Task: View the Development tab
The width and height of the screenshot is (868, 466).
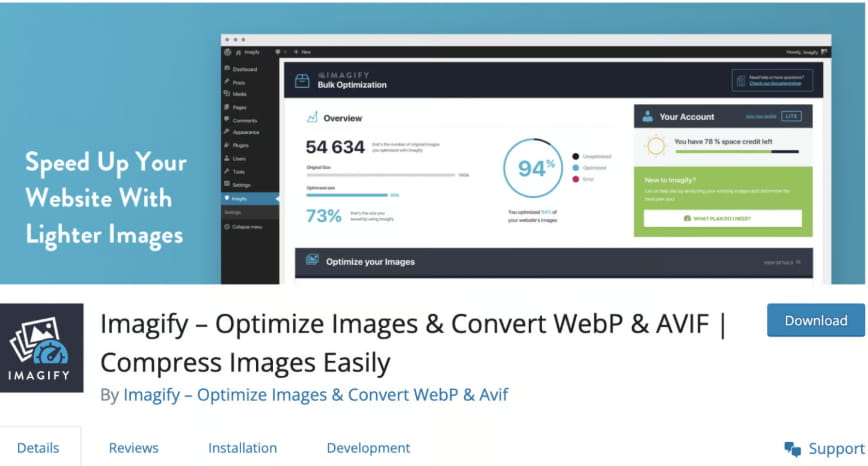Action: coord(368,448)
